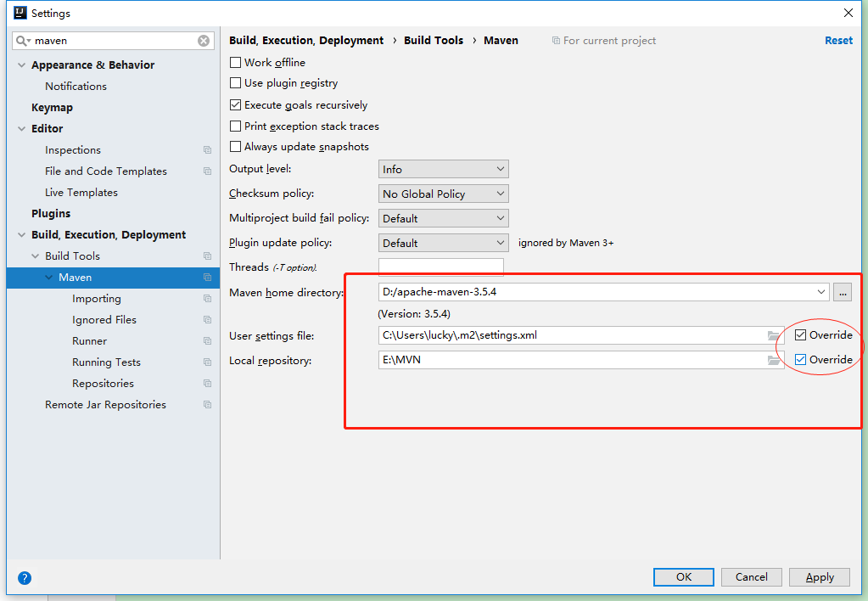Click project-level icon beside File and Code Templates
Screen dimensions: 868x601
coord(208,171)
